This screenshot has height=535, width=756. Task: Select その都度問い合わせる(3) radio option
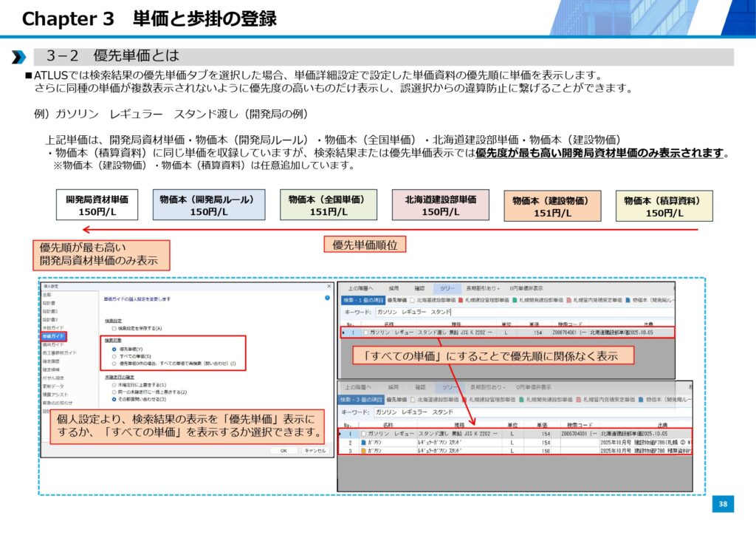coord(113,400)
